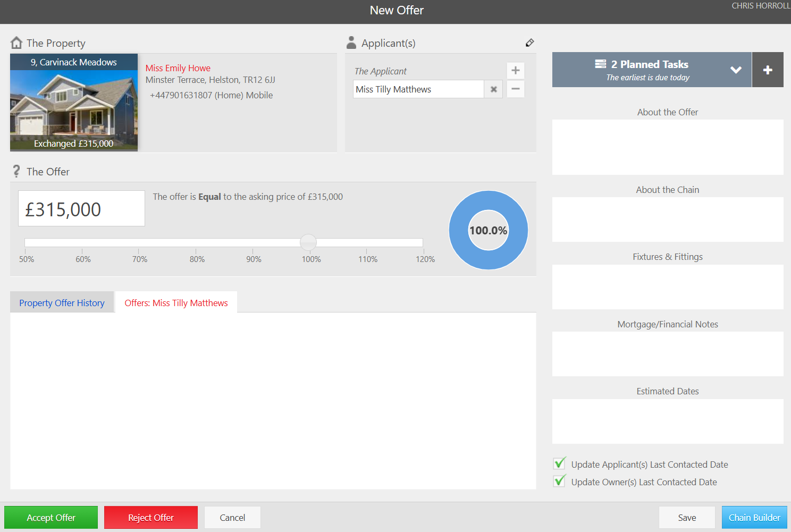Screen dimensions: 791x532
Task: Toggle Update Applicant(s) Last Contacted Date
Action: [x=559, y=463]
